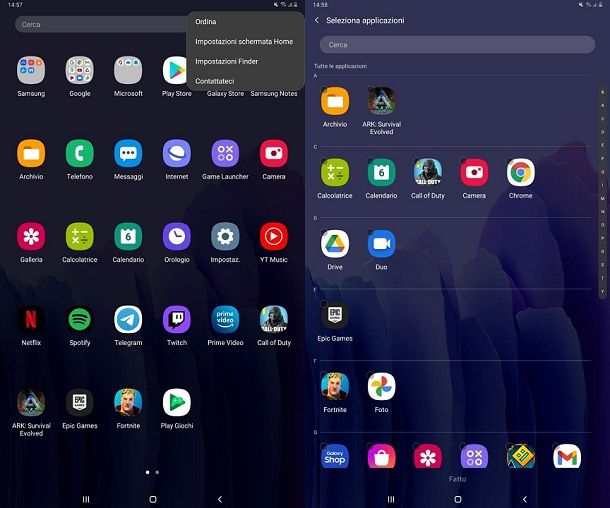The width and height of the screenshot is (610, 508).
Task: Tick checkbox on Fortnite in selection list
Action: pos(324,375)
